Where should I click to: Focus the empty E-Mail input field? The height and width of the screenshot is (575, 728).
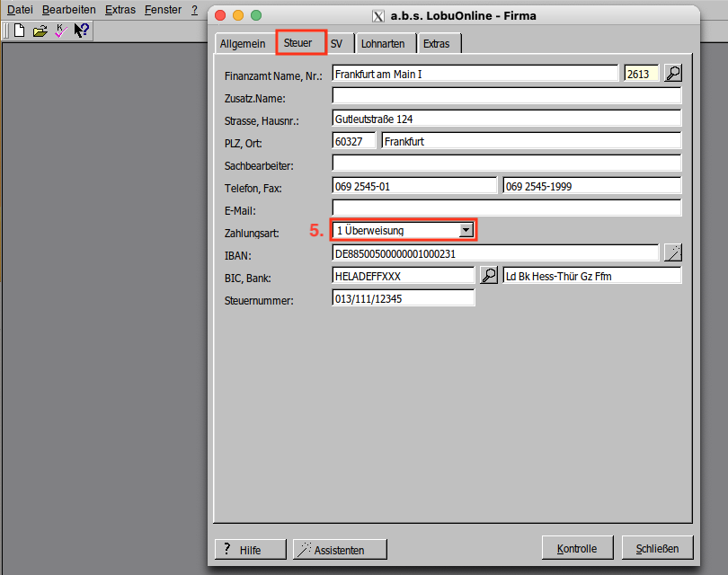click(506, 208)
